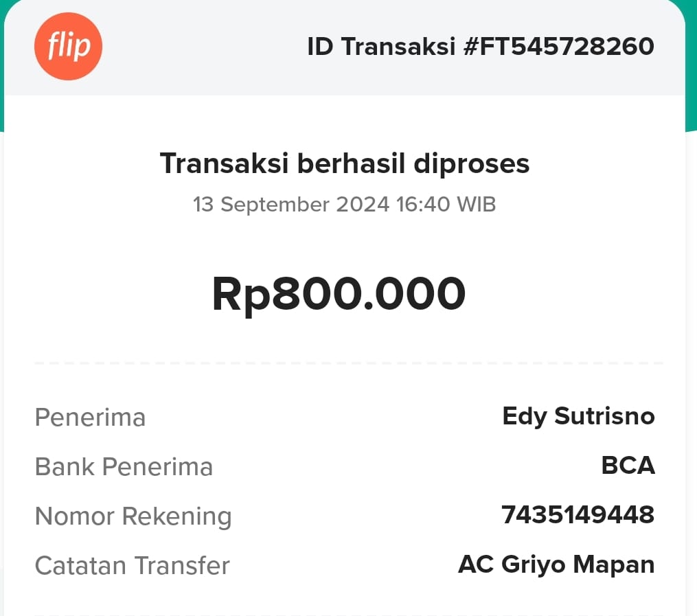Click the 16:40 WIB time text
This screenshot has height=616, width=697.
click(x=446, y=205)
